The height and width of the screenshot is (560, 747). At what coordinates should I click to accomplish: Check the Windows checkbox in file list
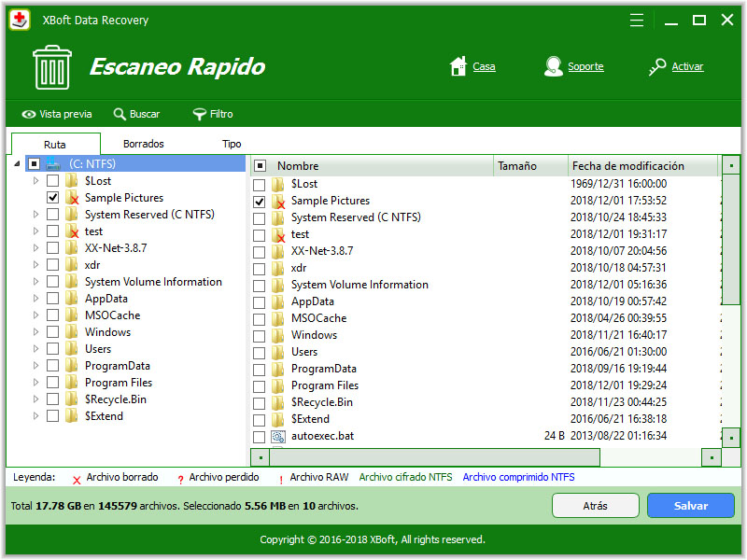point(260,336)
